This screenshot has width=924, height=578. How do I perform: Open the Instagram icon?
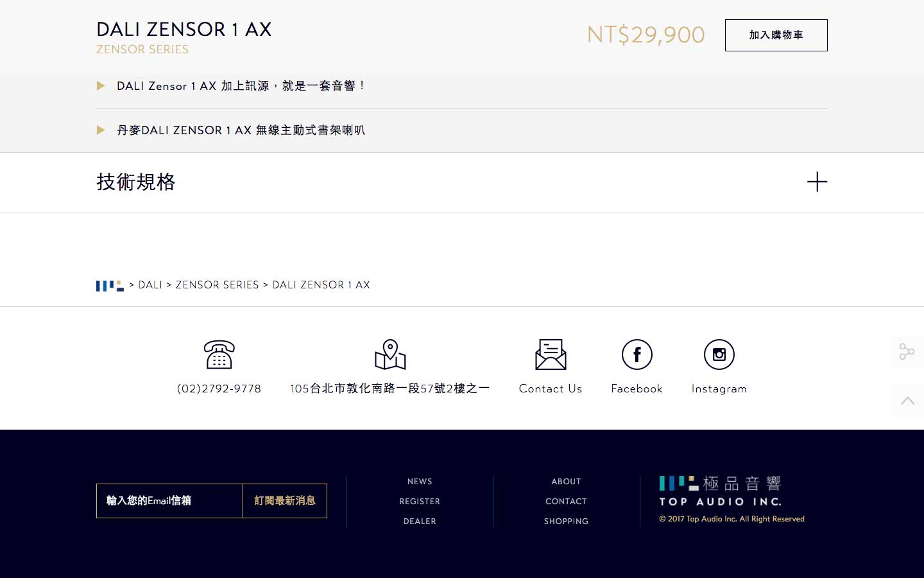719,355
